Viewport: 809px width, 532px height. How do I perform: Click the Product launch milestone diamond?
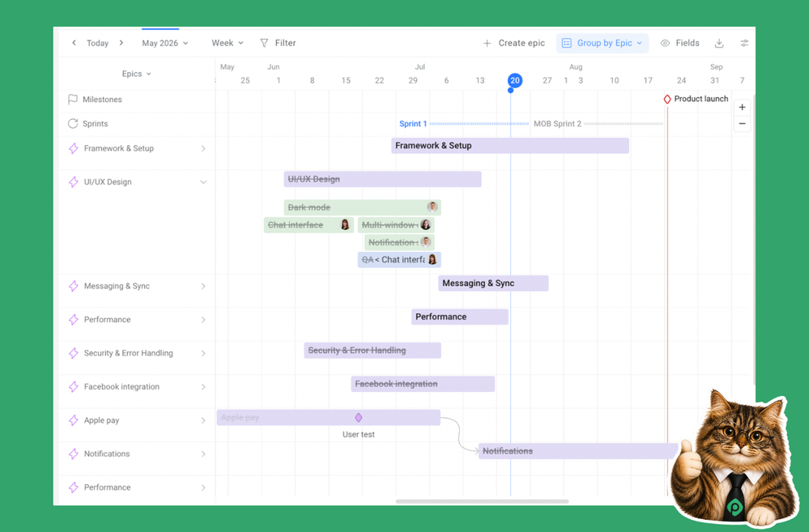coord(667,99)
